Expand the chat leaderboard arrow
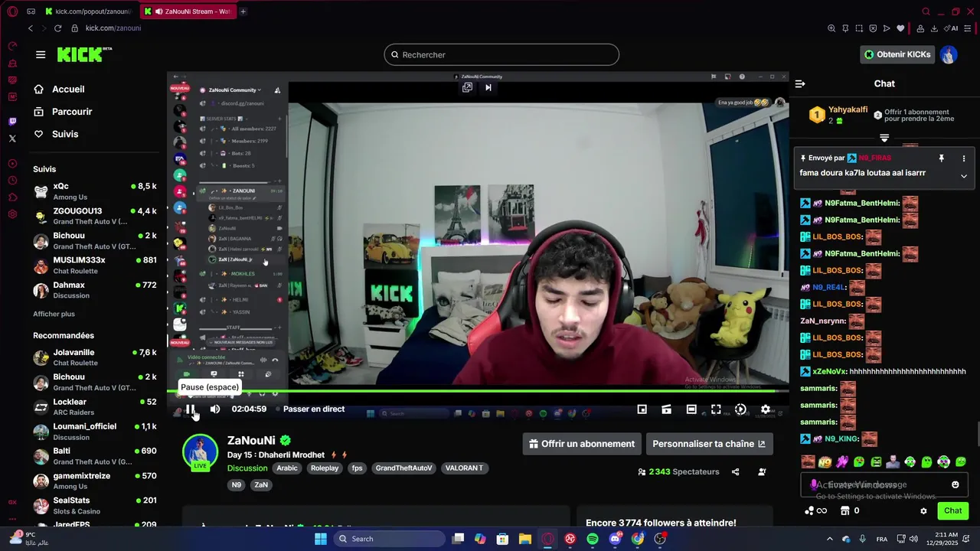This screenshot has height=551, width=980. [x=884, y=138]
